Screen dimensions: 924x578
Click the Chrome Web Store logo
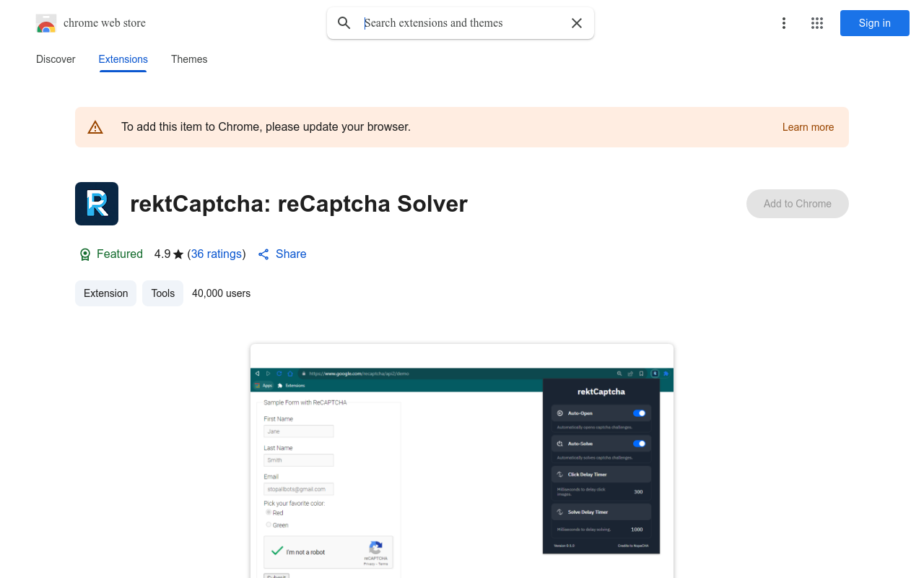(x=46, y=23)
